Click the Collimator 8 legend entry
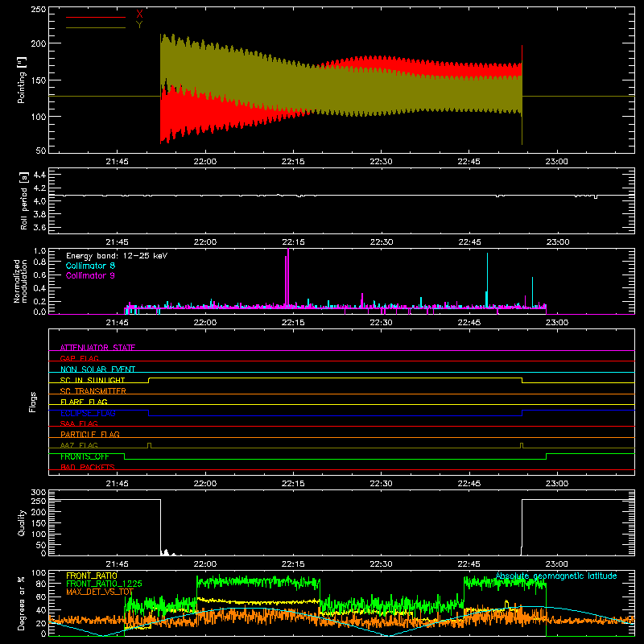This screenshot has height=644, width=644. (90, 266)
